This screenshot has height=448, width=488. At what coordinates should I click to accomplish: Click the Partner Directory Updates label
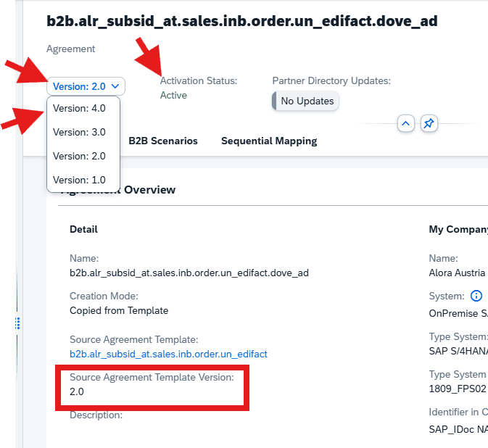pos(331,81)
